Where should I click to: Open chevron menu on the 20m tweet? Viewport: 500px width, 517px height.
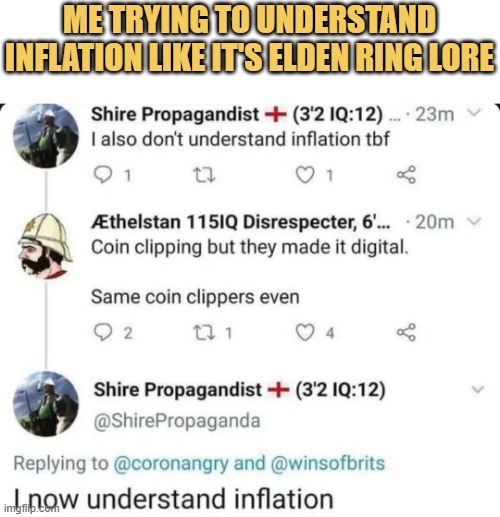[x=475, y=221]
